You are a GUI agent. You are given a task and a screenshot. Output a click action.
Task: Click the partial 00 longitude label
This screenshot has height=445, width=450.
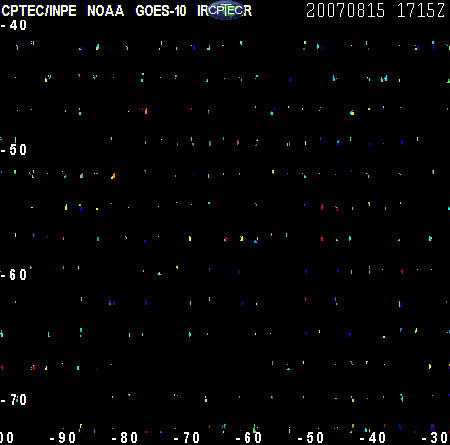point(7,438)
